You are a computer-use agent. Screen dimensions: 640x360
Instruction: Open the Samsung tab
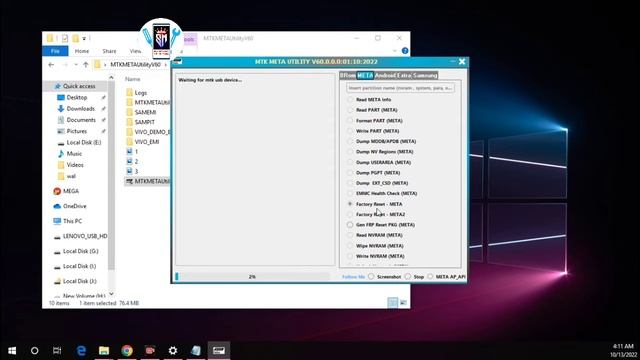coord(424,76)
